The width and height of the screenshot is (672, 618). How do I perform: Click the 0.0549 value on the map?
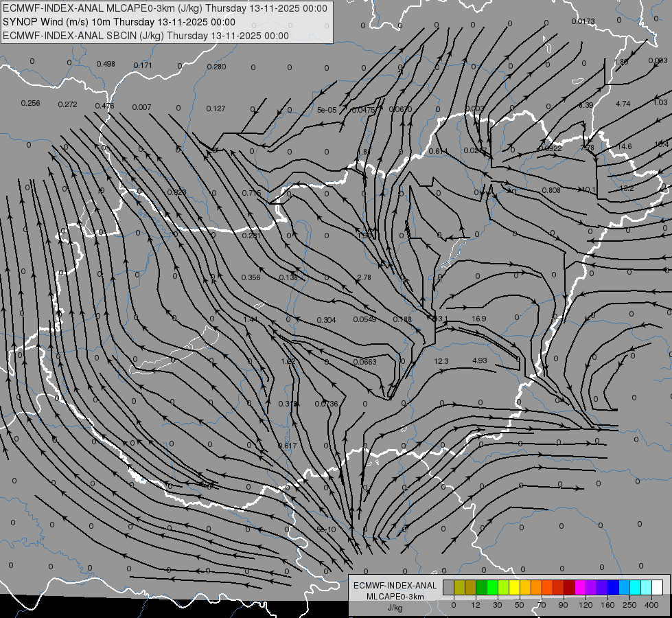click(364, 319)
